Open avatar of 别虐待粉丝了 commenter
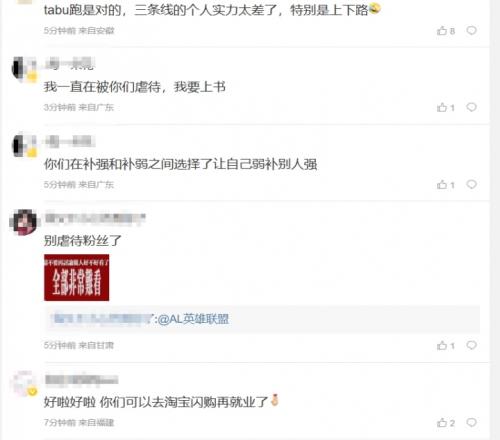Viewport: 500px width, 440px height. pos(24,222)
